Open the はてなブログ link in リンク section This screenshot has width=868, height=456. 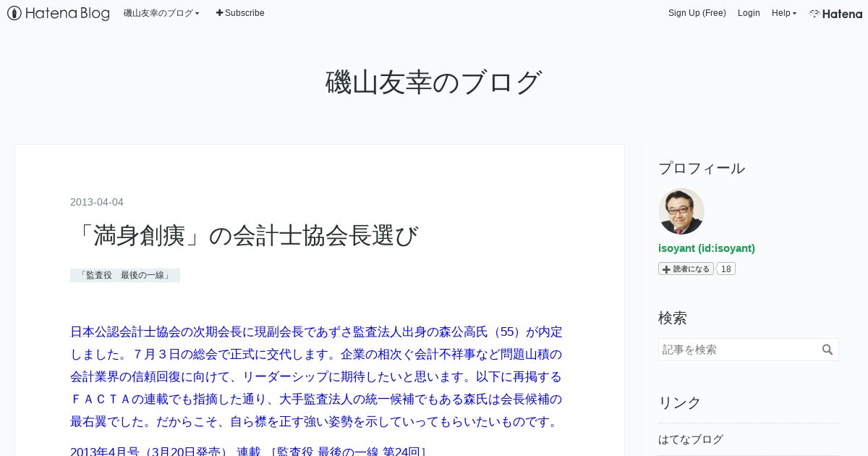click(691, 439)
